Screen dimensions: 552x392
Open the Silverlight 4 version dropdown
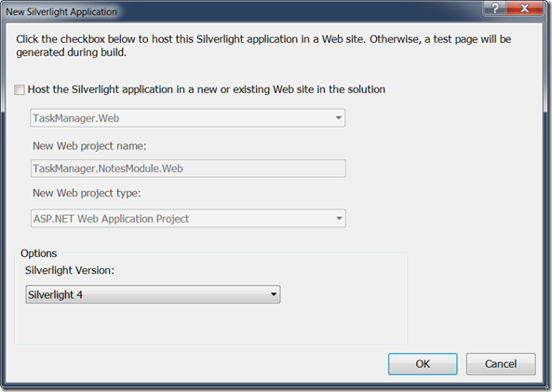[153, 294]
